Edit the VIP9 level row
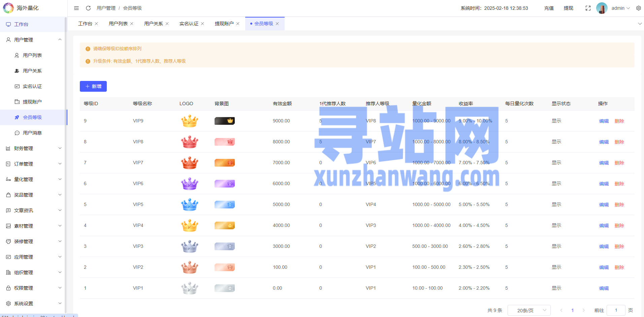 coord(604,121)
